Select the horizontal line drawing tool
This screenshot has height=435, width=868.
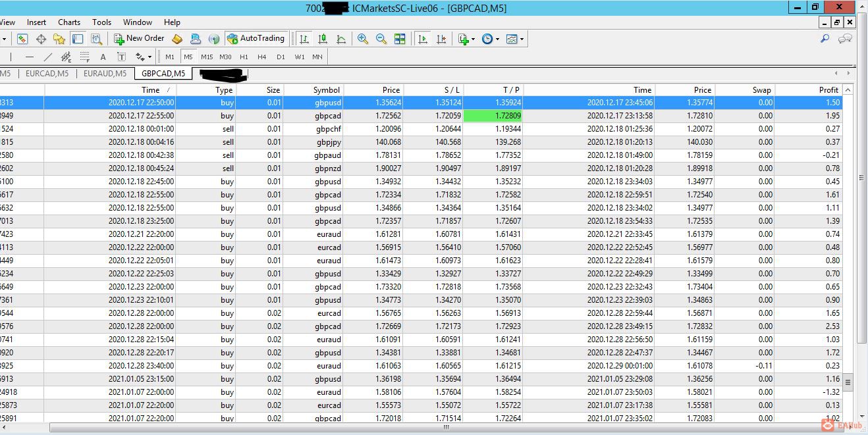coord(29,57)
